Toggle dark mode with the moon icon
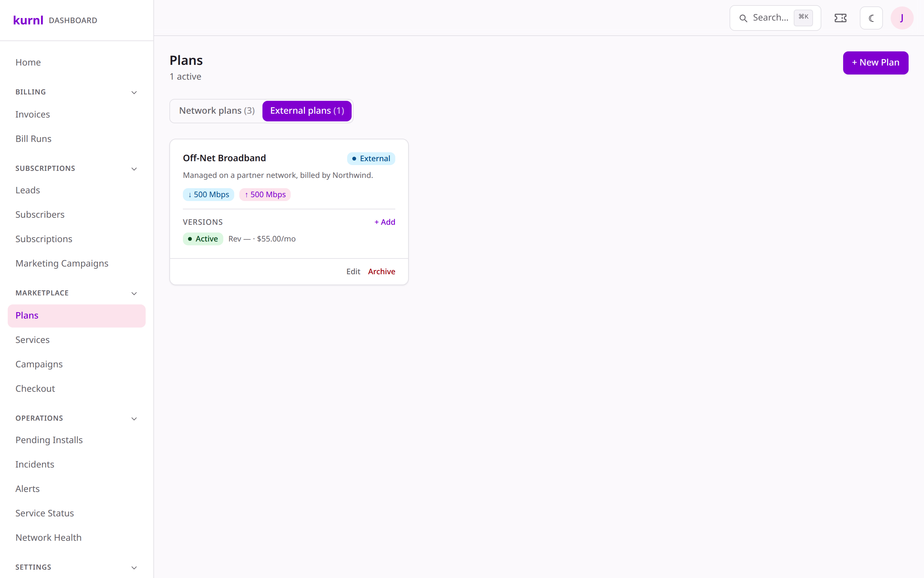This screenshot has width=924, height=578. pos(871,18)
